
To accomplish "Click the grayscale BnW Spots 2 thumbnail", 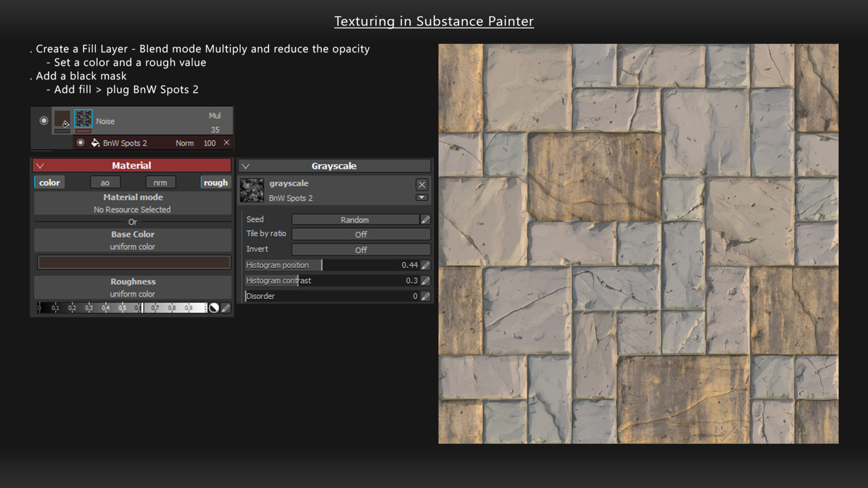I will 252,191.
